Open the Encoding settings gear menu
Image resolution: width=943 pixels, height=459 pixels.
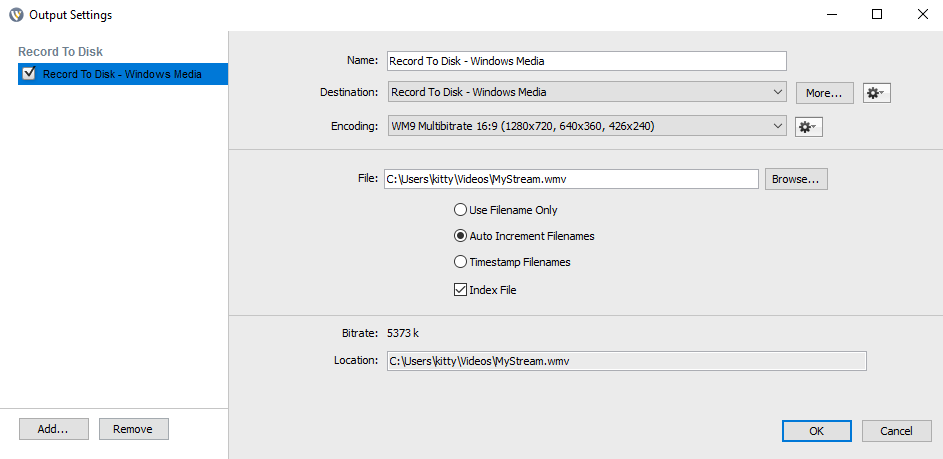click(x=808, y=127)
